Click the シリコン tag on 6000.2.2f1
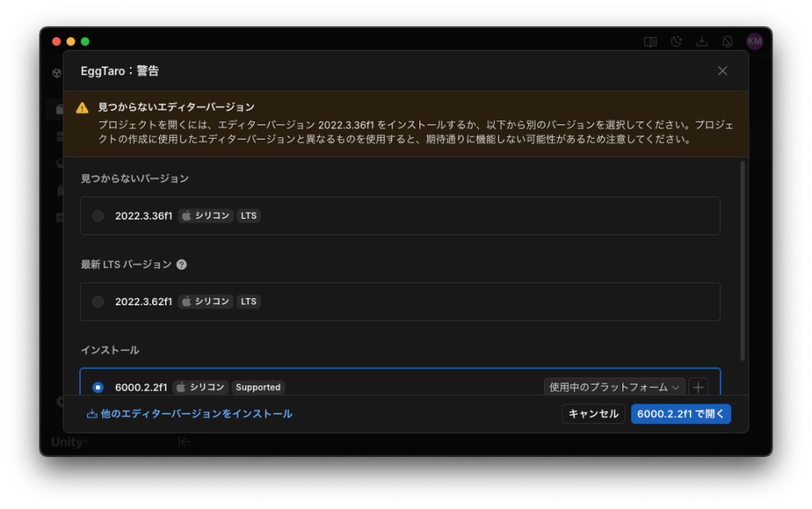This screenshot has width=812, height=509. (201, 388)
